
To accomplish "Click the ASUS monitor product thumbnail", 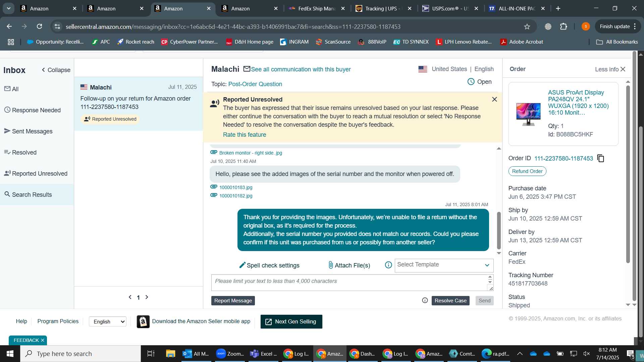I will [528, 114].
